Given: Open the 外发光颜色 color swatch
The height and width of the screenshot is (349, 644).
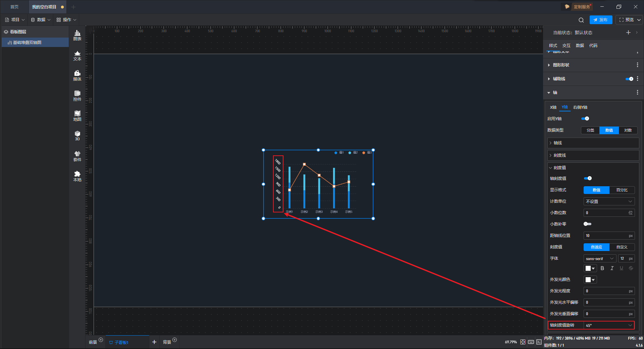Looking at the screenshot, I should coord(590,280).
